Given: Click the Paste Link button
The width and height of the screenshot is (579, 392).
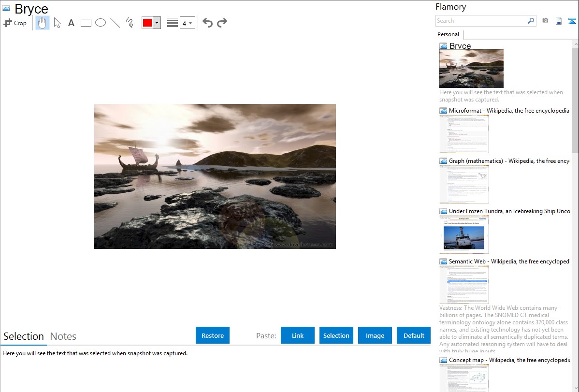Looking at the screenshot, I should pyautogui.click(x=298, y=335).
